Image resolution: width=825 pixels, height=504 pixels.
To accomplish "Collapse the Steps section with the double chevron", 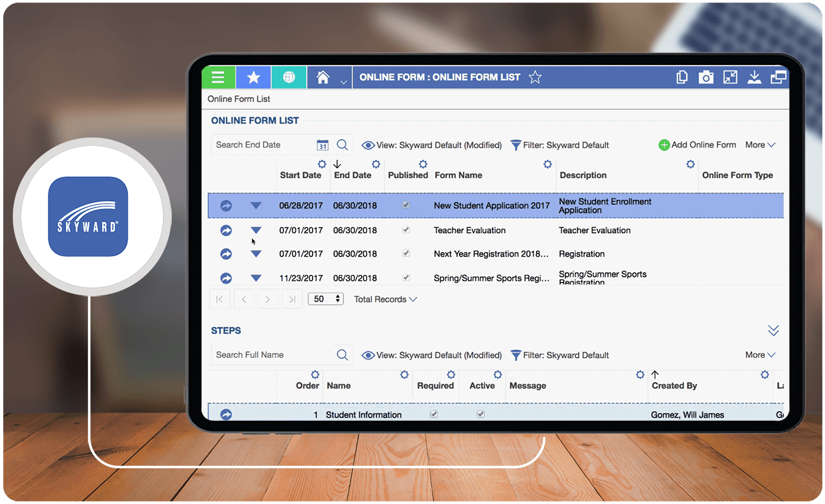I will tap(773, 330).
